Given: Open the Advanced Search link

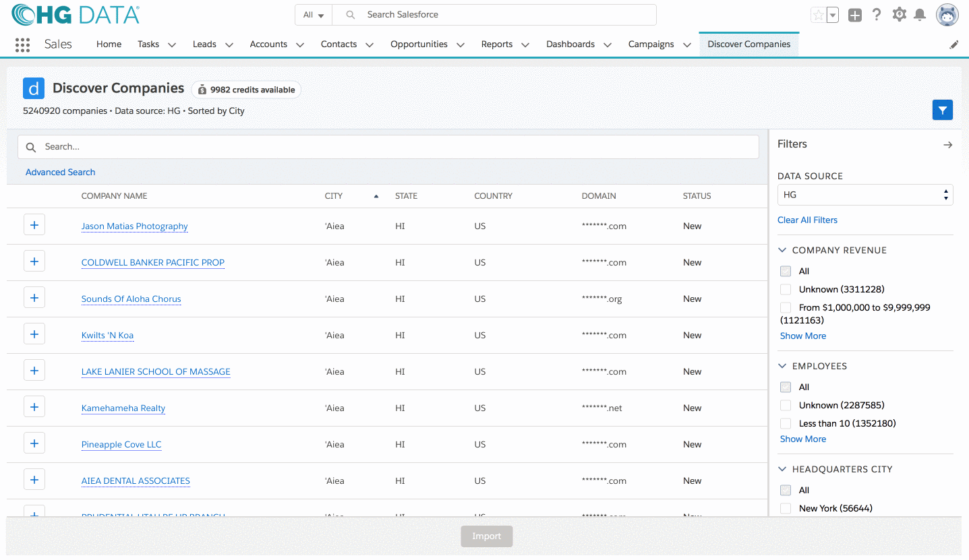Looking at the screenshot, I should (60, 172).
